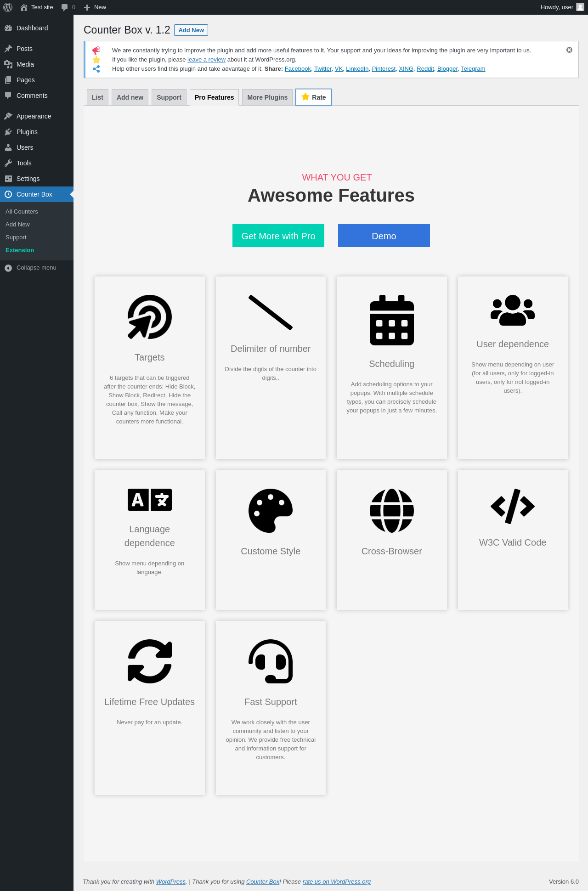Open the leave a review link

(206, 60)
